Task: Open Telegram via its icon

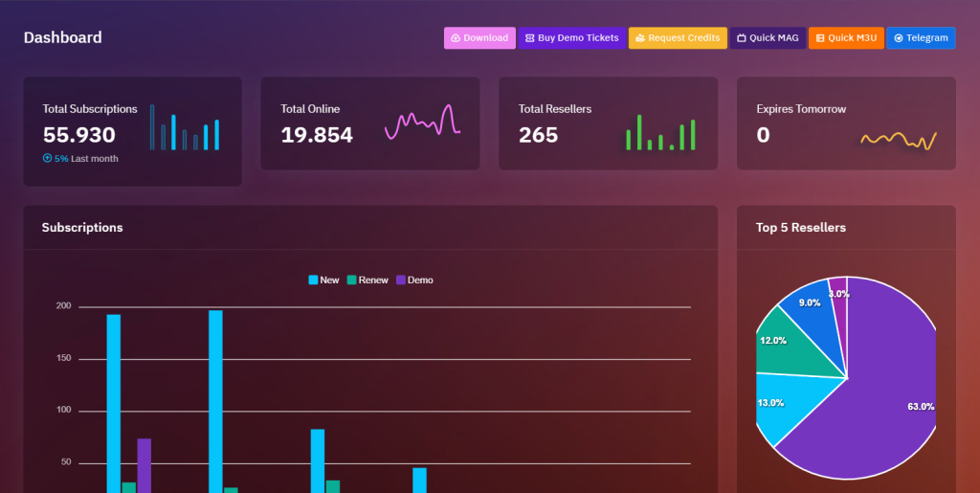Action: [x=898, y=38]
